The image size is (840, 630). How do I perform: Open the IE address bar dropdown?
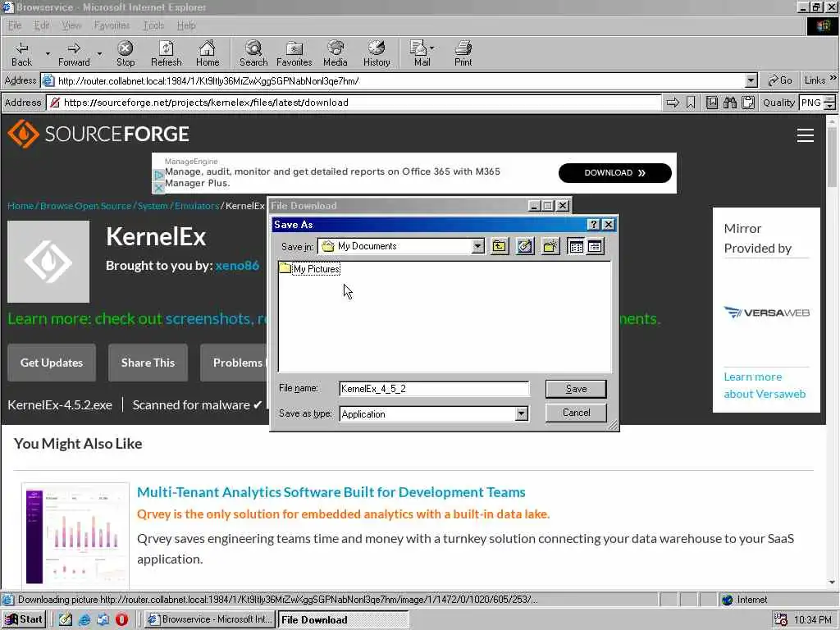pos(751,81)
